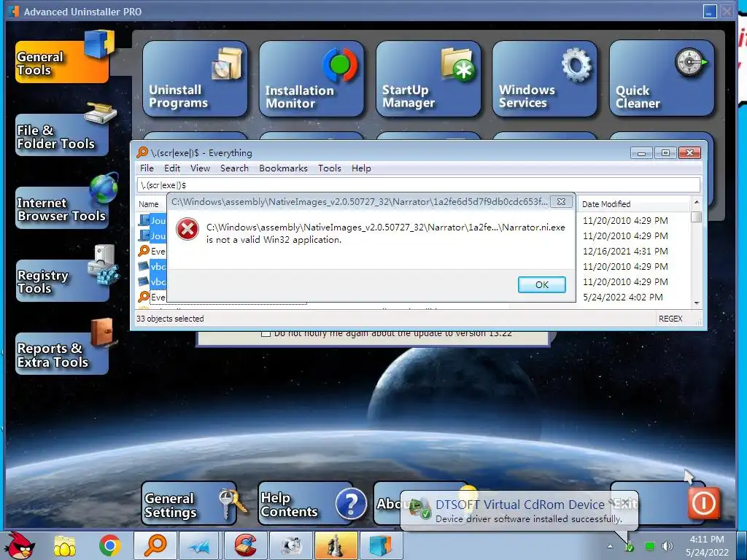Launch the Quick Cleaner tool
Screen dimensions: 747x560
tap(661, 79)
